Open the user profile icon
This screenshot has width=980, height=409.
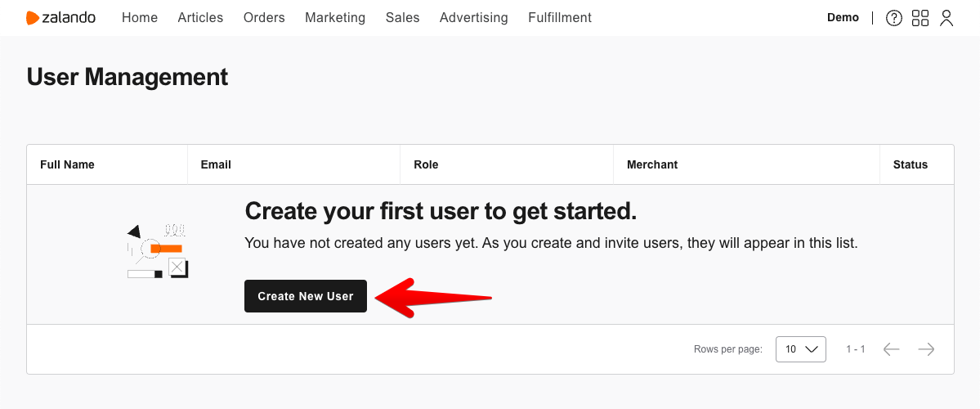(x=946, y=18)
